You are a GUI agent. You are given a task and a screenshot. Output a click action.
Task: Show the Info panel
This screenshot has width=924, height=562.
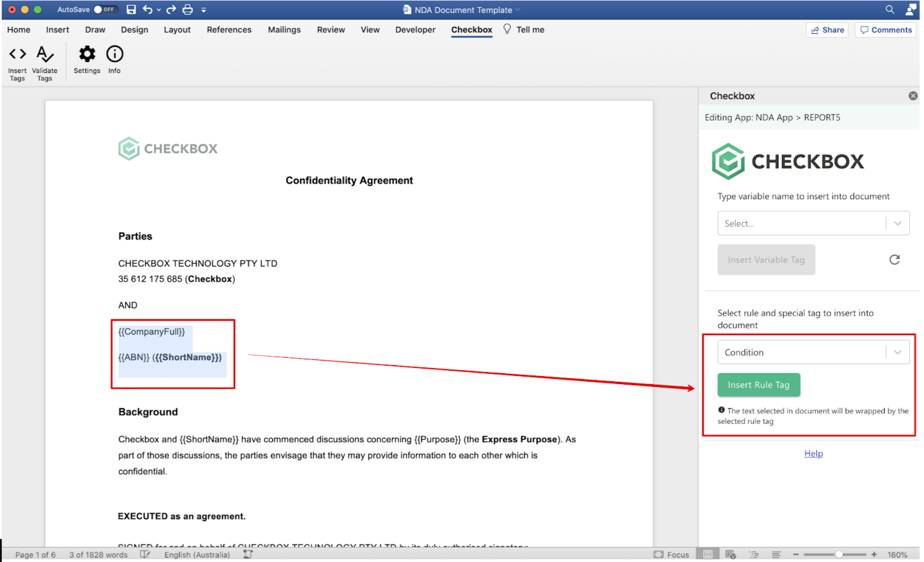click(x=114, y=60)
